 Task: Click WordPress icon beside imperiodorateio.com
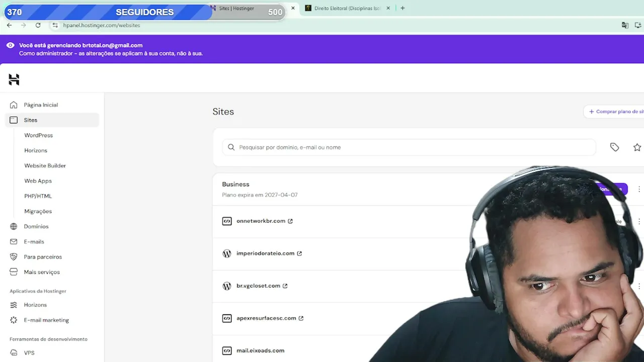pos(227,253)
